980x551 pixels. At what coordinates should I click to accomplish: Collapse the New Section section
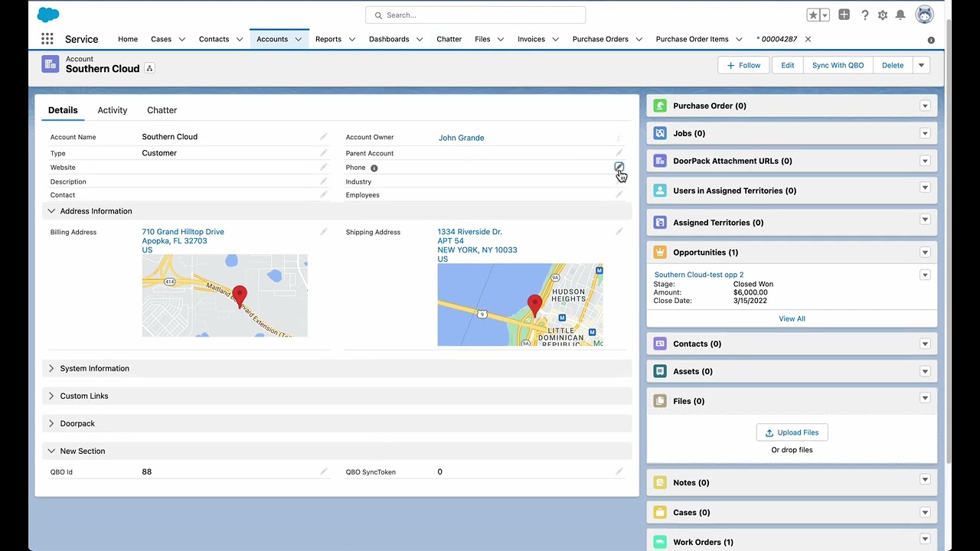point(337,451)
